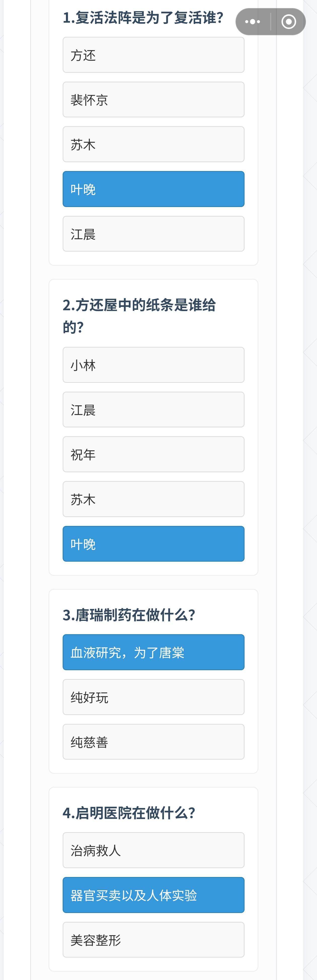Select 治病救人 for 启明医院 question

pyautogui.click(x=153, y=850)
